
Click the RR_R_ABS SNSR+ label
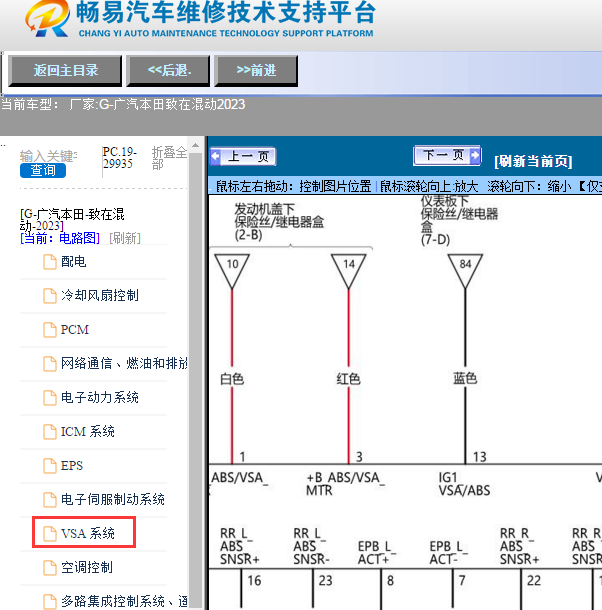click(x=520, y=546)
